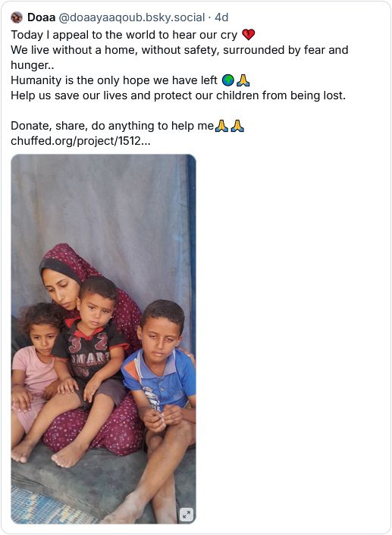This screenshot has height=535, width=392.
Task: Click 'Help us save our lives' sentence
Action: point(178,95)
